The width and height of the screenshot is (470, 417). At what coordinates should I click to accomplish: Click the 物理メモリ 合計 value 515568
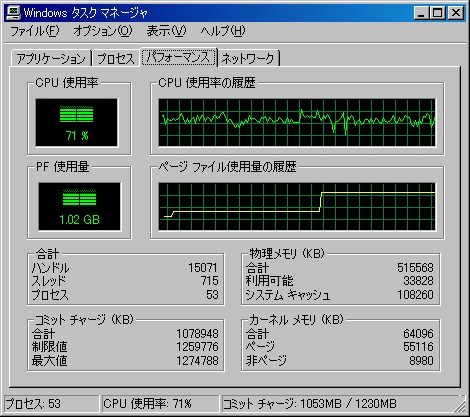[415, 268]
